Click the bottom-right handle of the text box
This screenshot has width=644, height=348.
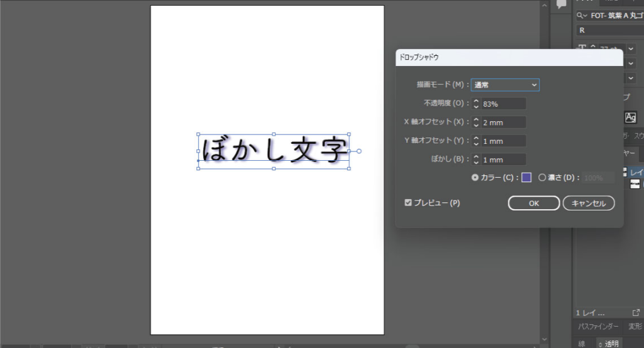(x=349, y=168)
